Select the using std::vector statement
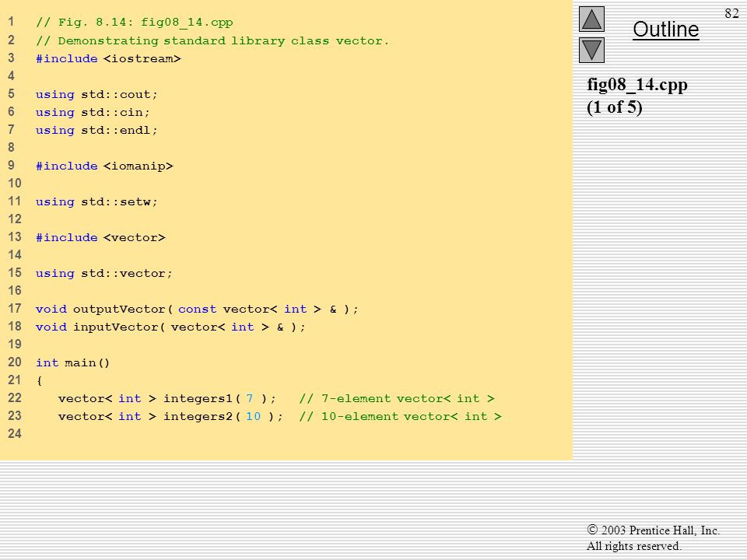 pyautogui.click(x=103, y=273)
